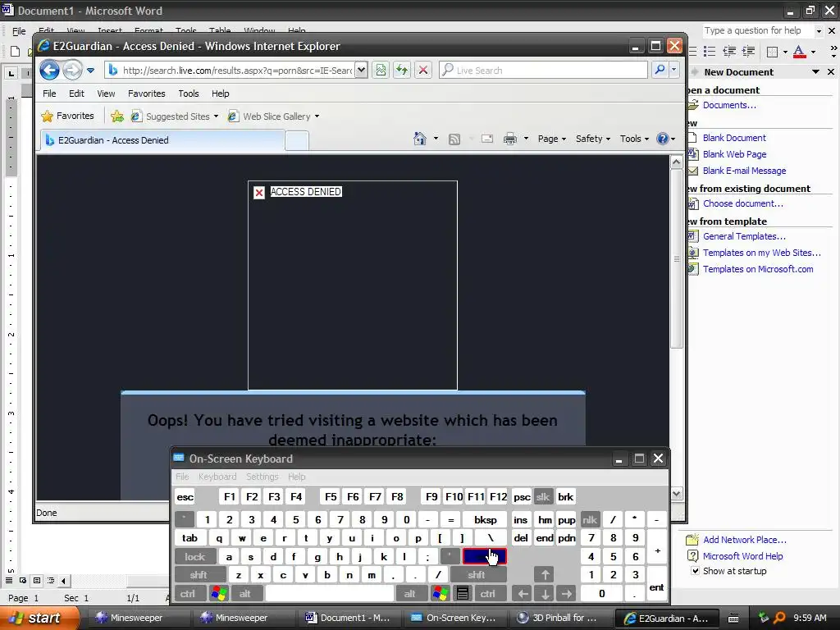Open the Page dropdown menu in IE
This screenshot has width=840, height=630.
(552, 139)
